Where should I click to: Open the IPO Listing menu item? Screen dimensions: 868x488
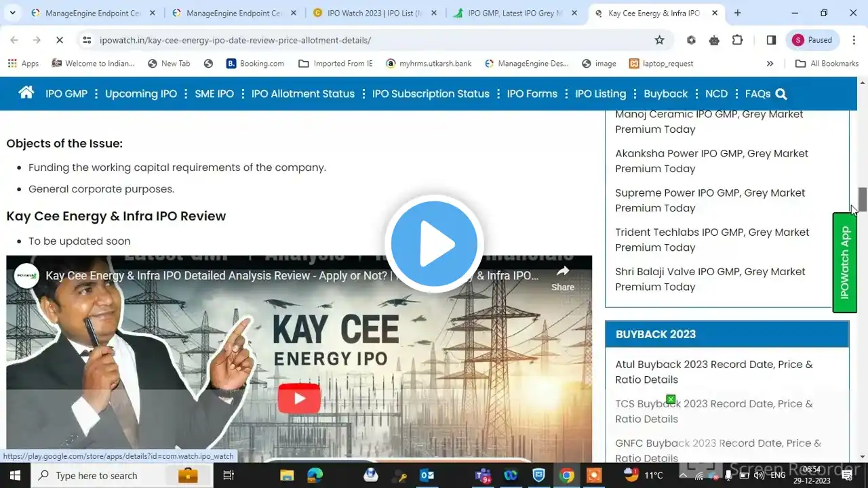(x=601, y=94)
